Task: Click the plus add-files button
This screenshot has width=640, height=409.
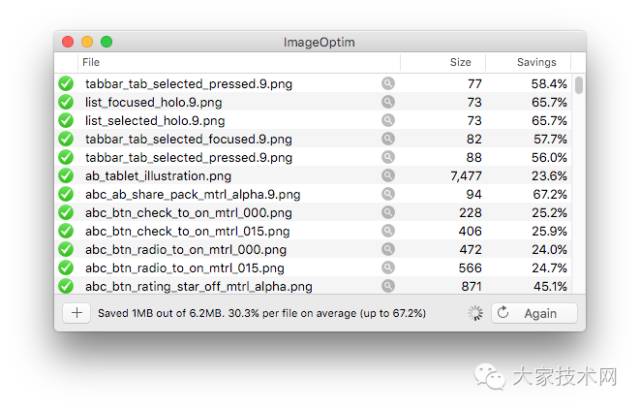Action: tap(77, 313)
